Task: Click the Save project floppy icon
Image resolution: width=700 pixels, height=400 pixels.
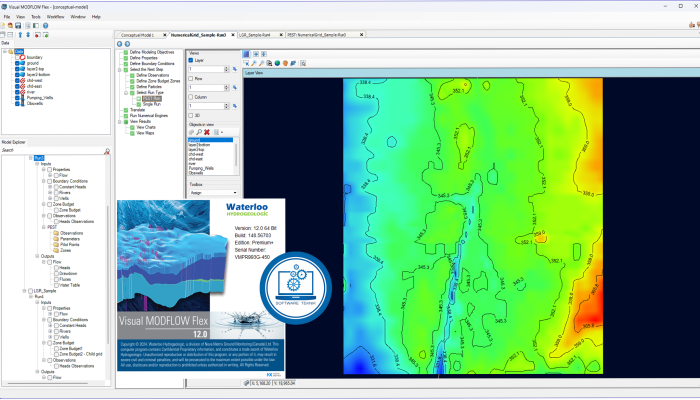Action: click(18, 25)
